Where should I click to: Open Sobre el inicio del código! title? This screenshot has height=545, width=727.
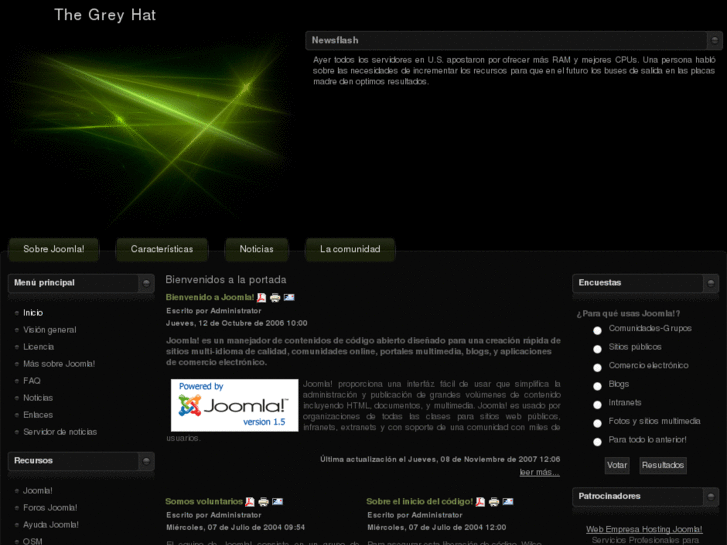(x=420, y=501)
